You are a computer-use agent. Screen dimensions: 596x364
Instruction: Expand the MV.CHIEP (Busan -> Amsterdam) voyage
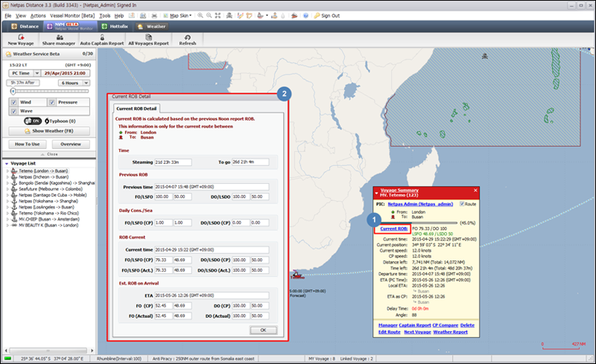pyautogui.click(x=7, y=219)
